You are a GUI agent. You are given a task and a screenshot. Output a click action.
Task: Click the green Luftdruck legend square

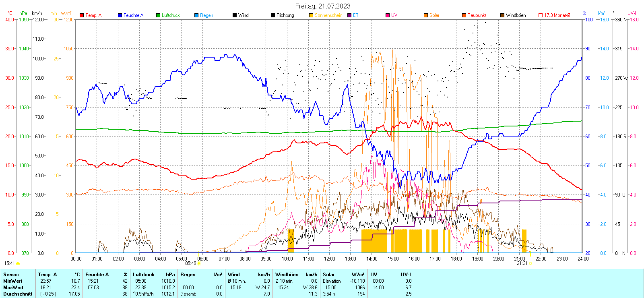(158, 15)
